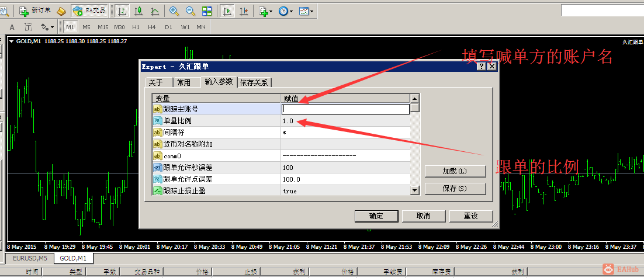Screen dimensions: 644x278
Task: Select the M30 timeframe
Action: (x=120, y=27)
